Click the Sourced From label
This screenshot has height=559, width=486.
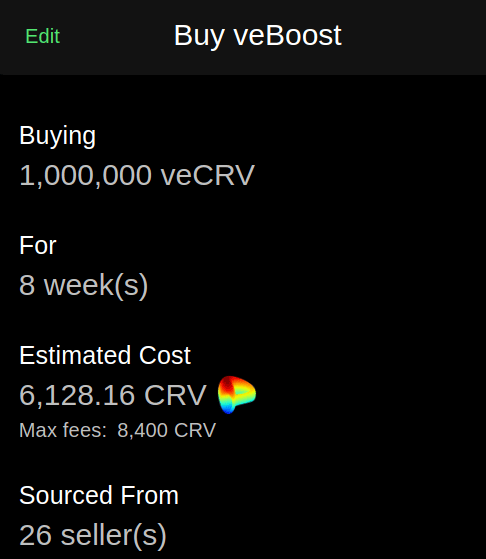tap(99, 495)
